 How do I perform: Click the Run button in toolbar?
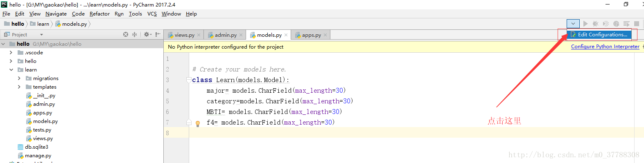pyautogui.click(x=585, y=24)
